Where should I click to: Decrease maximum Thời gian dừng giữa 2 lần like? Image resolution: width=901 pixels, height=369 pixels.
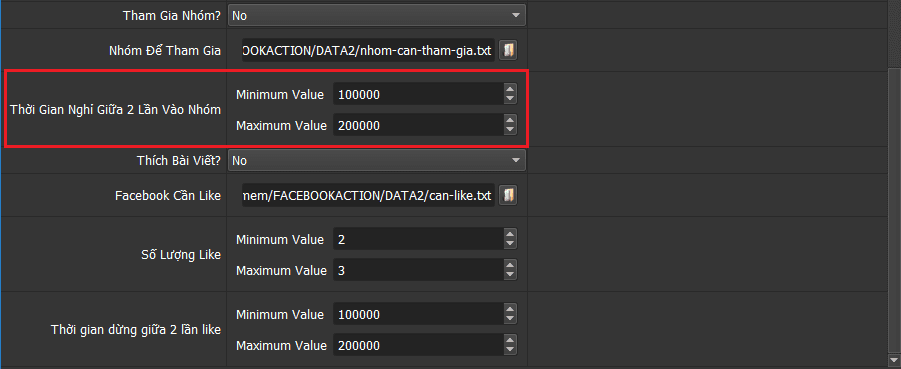pos(510,351)
